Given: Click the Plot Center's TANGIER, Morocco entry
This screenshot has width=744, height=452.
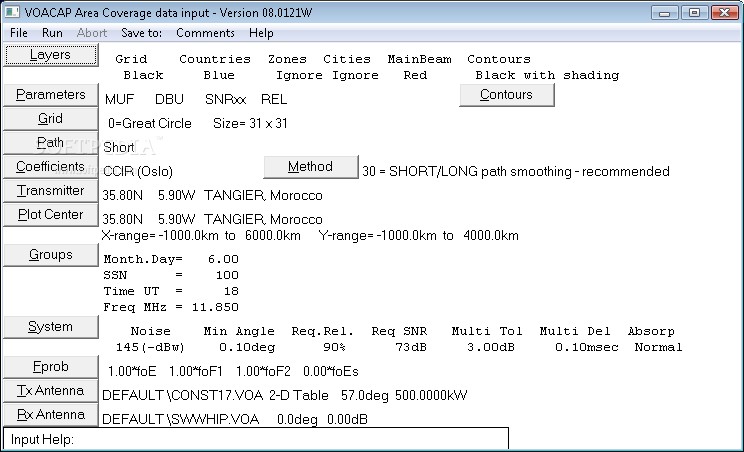Looking at the screenshot, I should (x=263, y=220).
